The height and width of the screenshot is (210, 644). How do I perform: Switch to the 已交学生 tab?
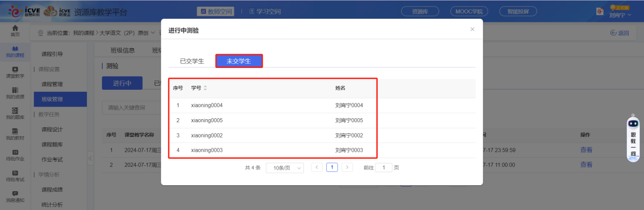[x=192, y=61]
